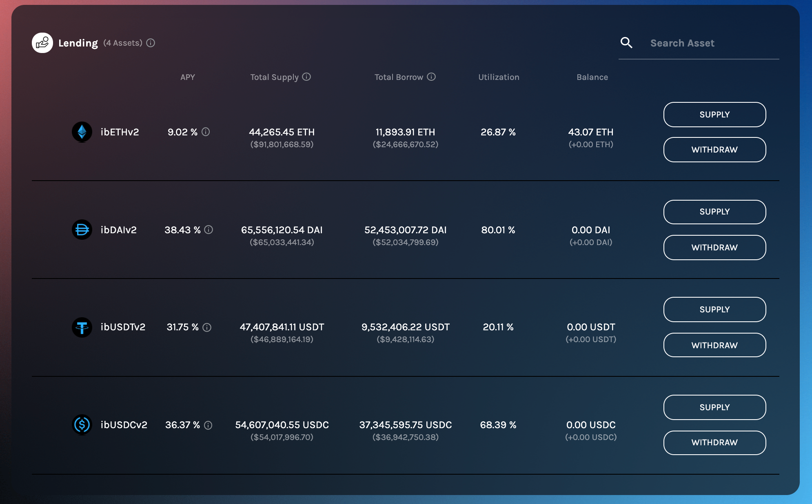Viewport: 812px width, 504px height.
Task: Click the Utilization column header
Action: click(499, 77)
